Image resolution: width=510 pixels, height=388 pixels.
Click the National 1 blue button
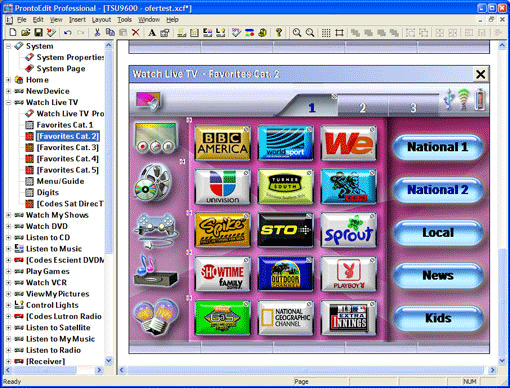click(437, 147)
